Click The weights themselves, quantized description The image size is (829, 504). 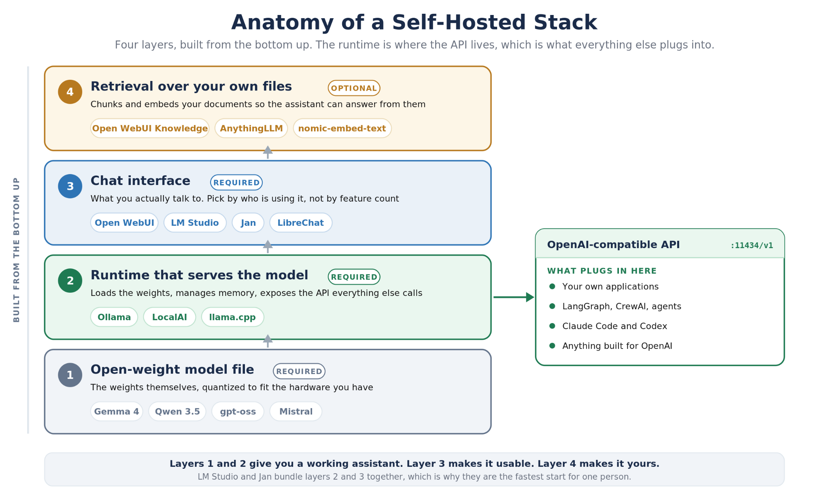(x=232, y=387)
